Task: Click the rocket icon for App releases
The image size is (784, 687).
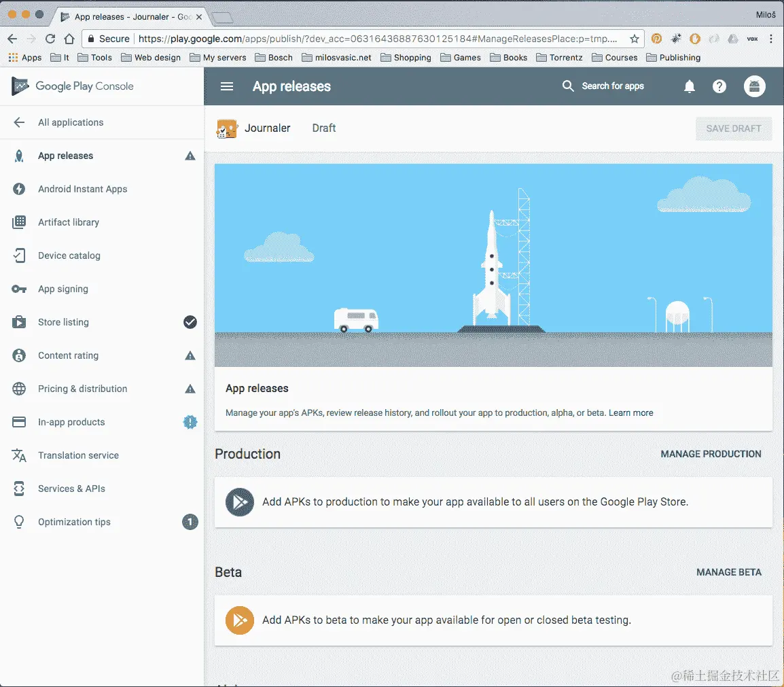Action: 19,156
